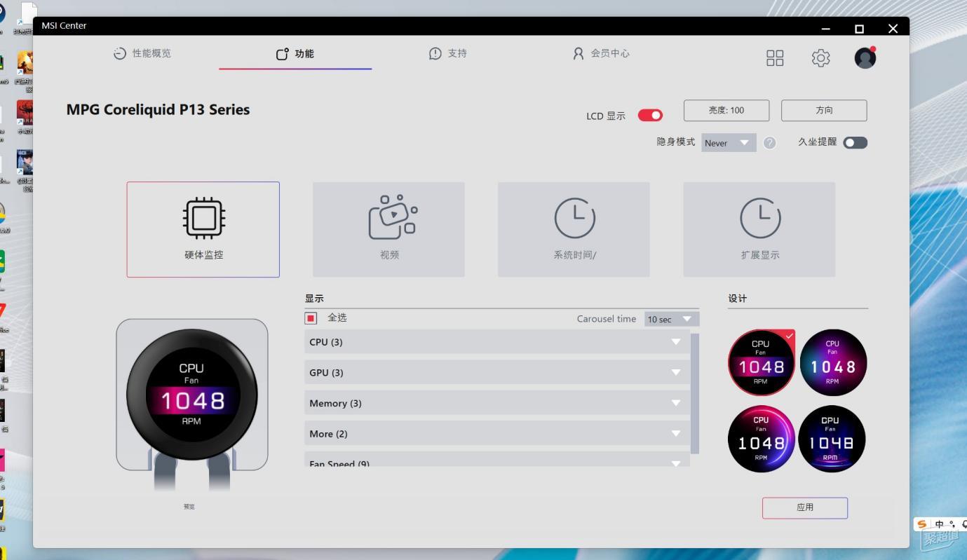Expand the CPU (3) section

click(x=497, y=342)
